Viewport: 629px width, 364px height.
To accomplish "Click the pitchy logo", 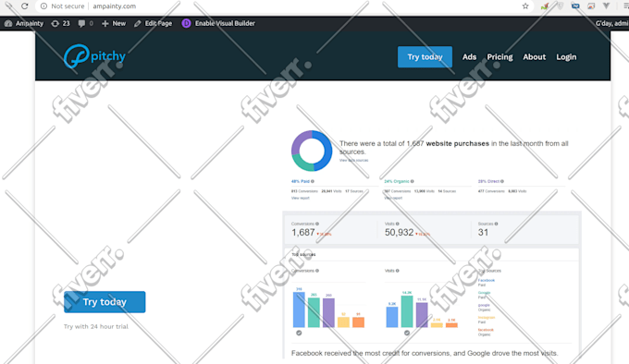I will point(94,56).
